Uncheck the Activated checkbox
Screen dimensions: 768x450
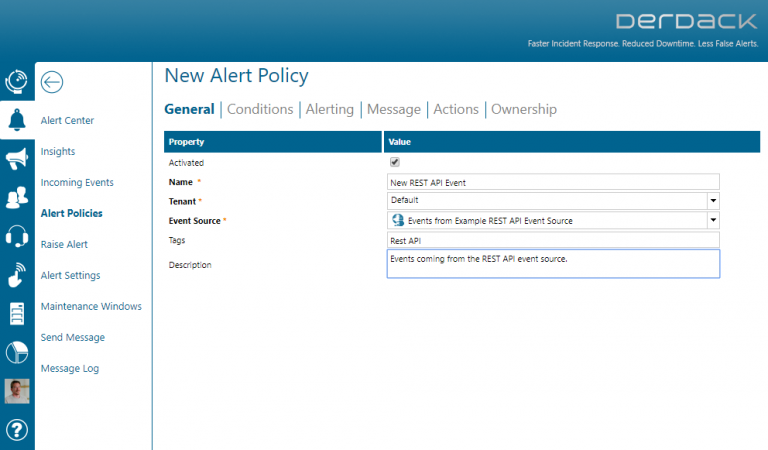pyautogui.click(x=394, y=162)
